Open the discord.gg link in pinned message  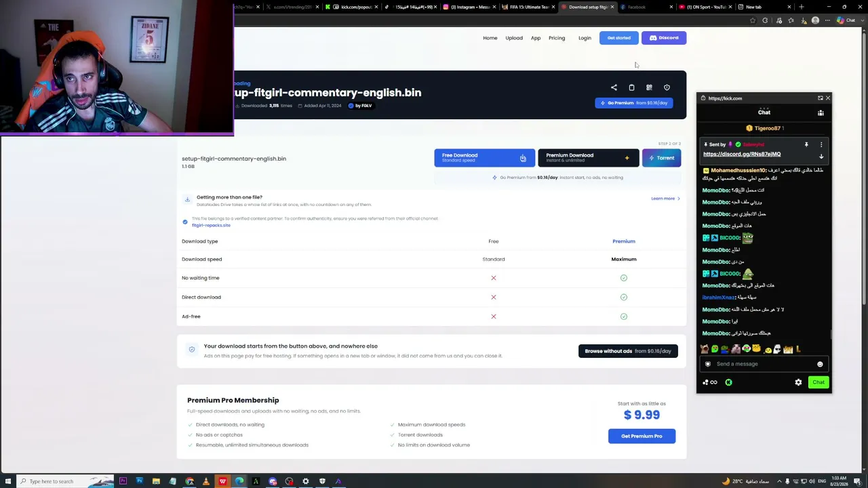pyautogui.click(x=742, y=155)
